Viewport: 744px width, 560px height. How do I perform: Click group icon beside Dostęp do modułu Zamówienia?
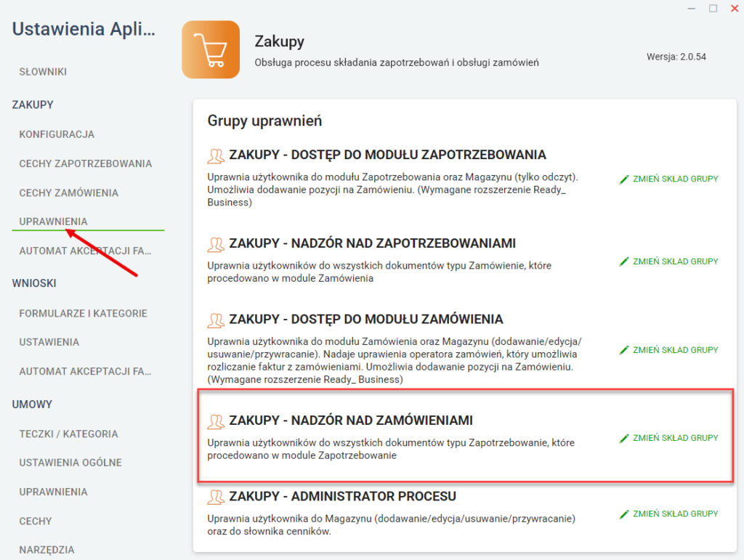(x=215, y=320)
